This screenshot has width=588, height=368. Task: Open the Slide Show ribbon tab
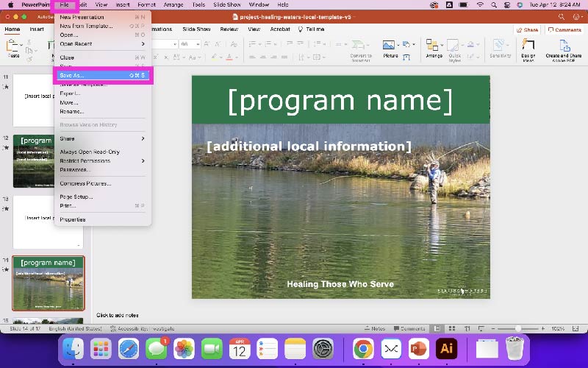point(196,29)
